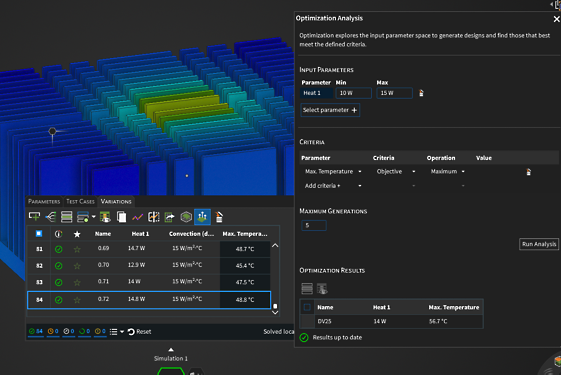Viewport: 561px width, 375px height.
Task: Click the Simulation 1 label
Action: tap(171, 359)
